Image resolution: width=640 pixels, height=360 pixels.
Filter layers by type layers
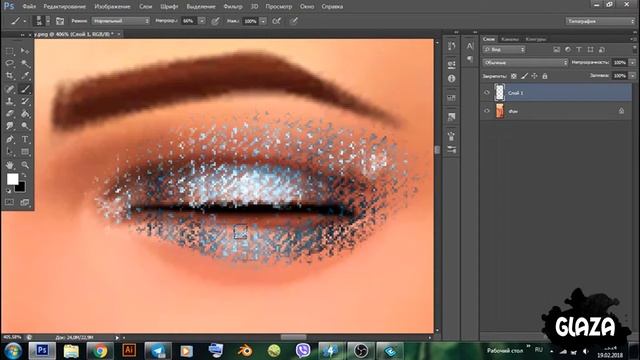(x=579, y=49)
